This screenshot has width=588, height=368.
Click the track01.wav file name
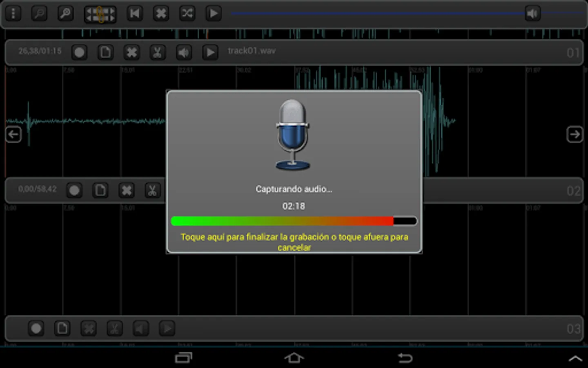252,51
